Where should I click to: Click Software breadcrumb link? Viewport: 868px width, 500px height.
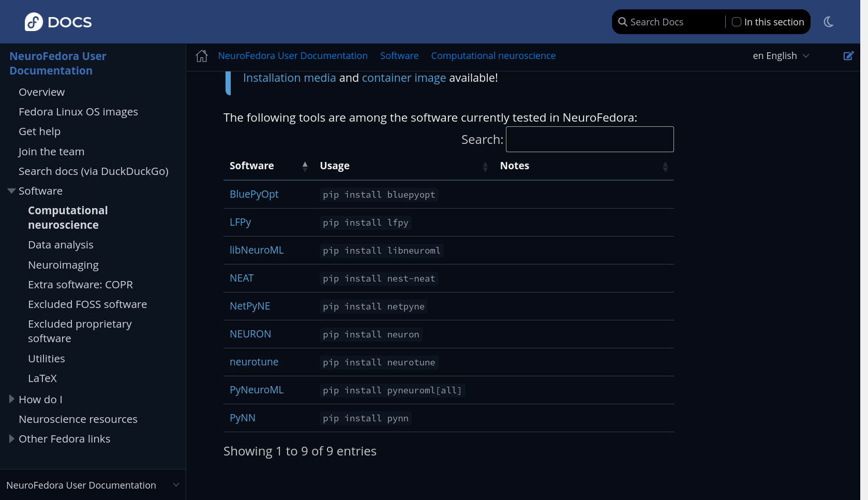[399, 56]
